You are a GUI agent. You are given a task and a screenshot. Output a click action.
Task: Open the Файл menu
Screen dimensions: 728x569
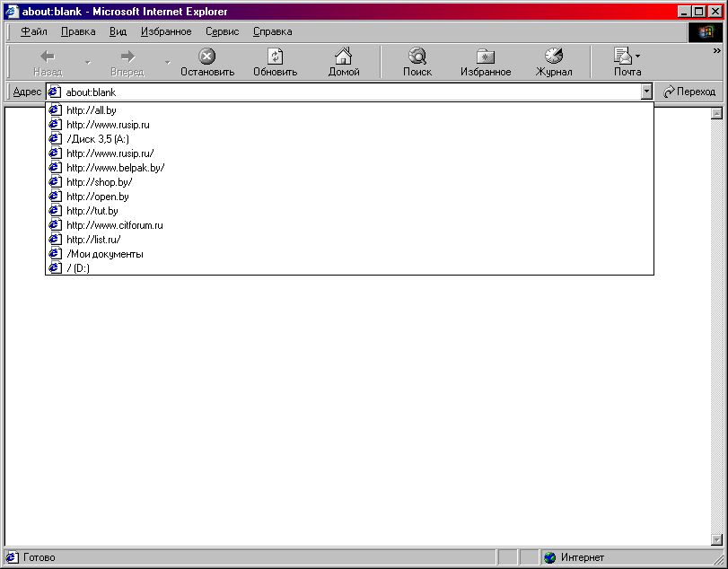34,31
